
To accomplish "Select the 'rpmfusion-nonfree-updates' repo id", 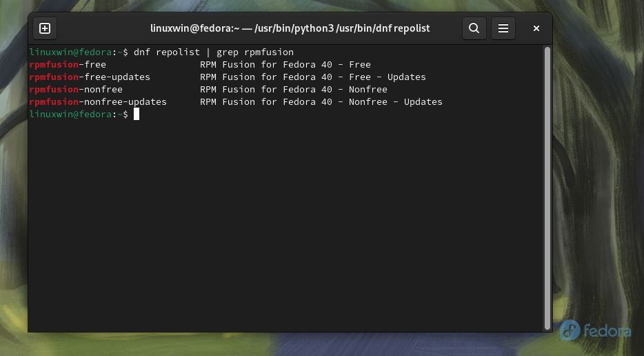I will [98, 101].
